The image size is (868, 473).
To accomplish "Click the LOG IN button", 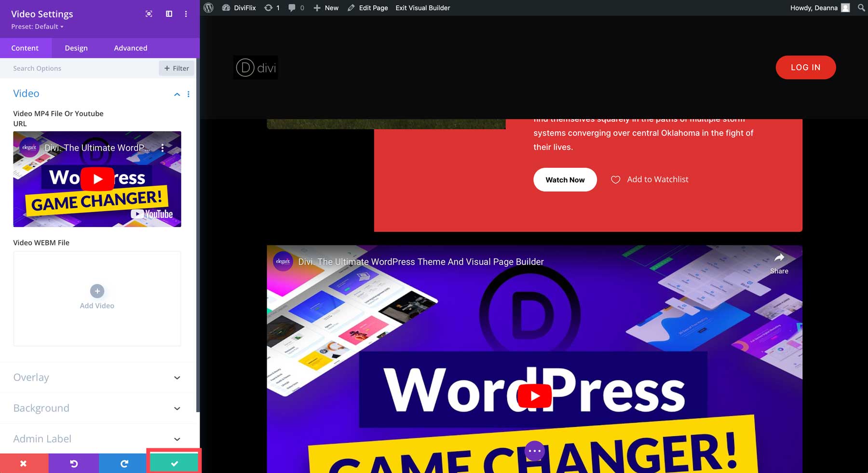I will [805, 68].
